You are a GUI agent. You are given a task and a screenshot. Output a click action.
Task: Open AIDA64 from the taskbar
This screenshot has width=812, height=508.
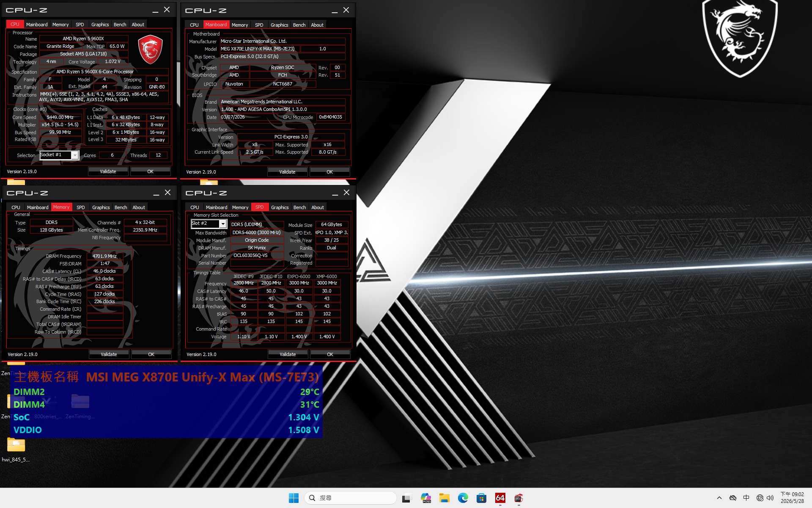coord(500,498)
